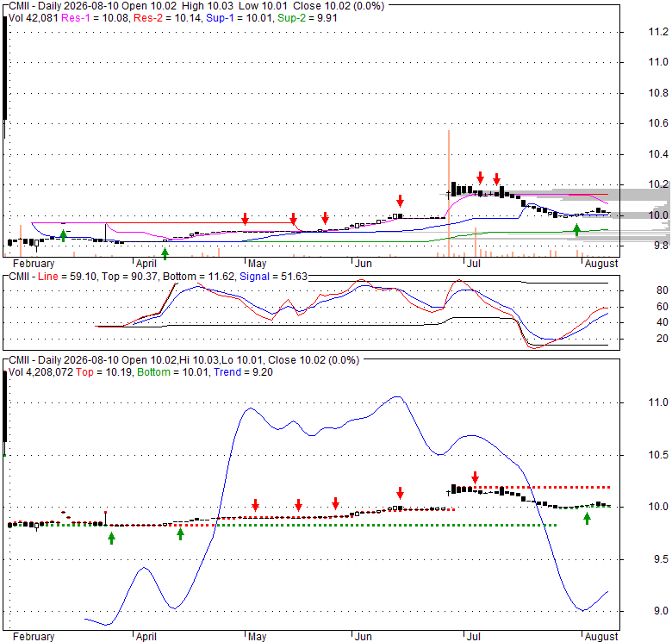
Task: Click the Vol 4,208,072 reading
Action: 41,372
